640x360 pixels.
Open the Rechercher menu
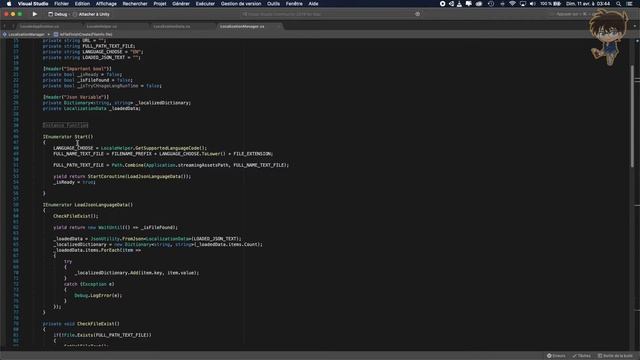135,4
